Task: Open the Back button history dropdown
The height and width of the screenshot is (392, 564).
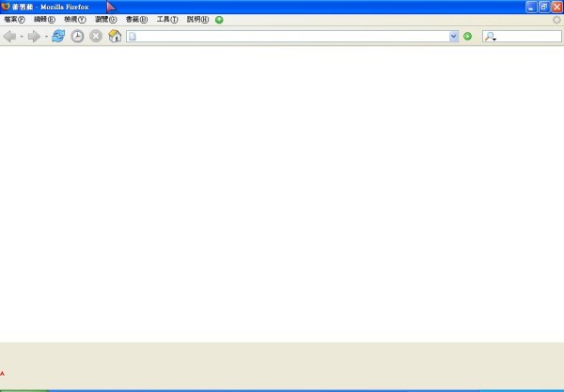Action: tap(22, 37)
